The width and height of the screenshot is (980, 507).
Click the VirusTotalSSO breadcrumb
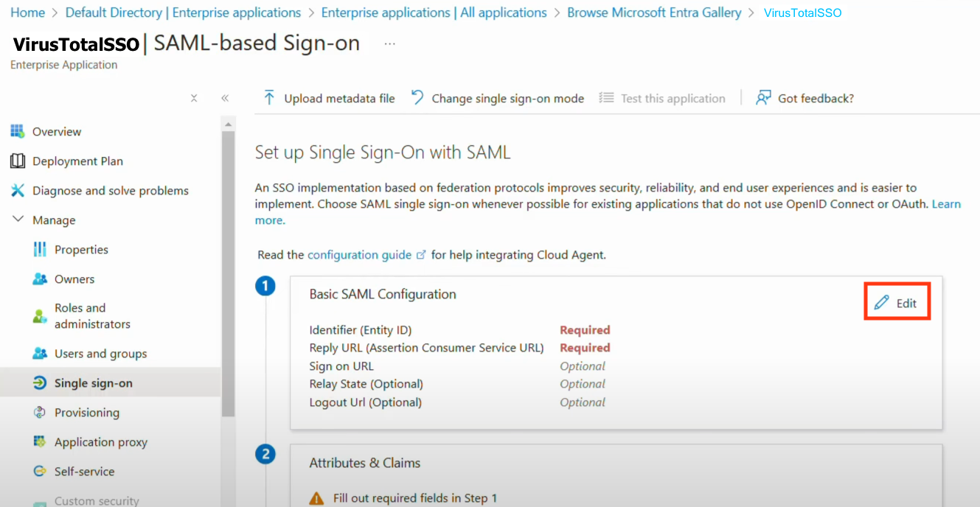click(x=802, y=13)
